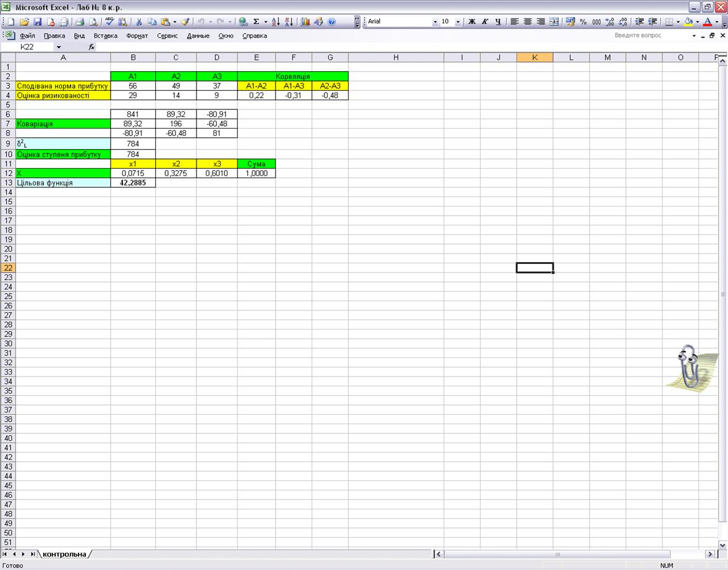Open Print Preview from the toolbar

93,22
